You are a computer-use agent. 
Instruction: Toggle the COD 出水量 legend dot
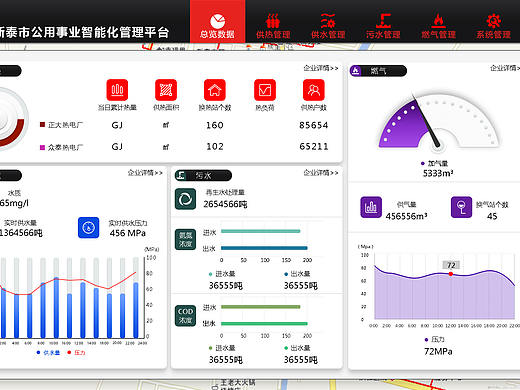(x=286, y=348)
